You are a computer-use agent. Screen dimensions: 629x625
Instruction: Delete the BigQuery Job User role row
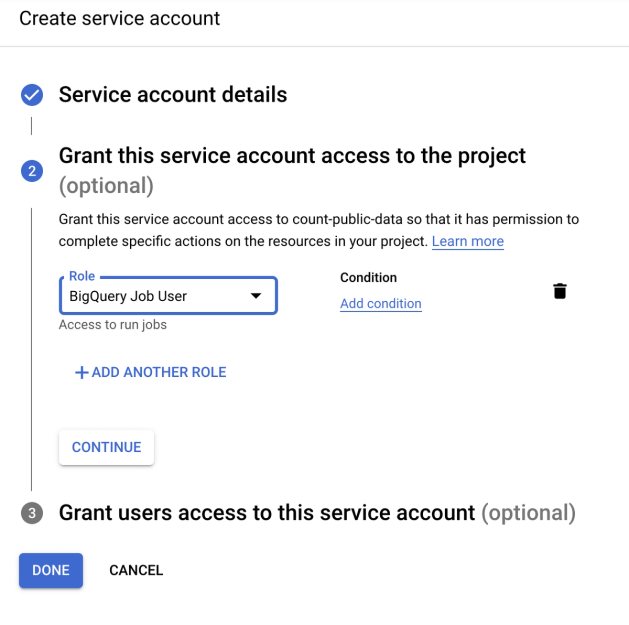click(x=560, y=291)
